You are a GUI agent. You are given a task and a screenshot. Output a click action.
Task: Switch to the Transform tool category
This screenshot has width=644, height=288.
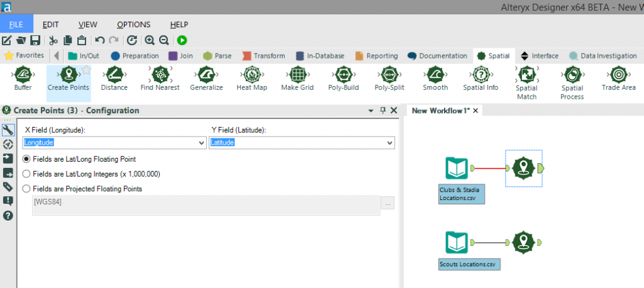(x=264, y=56)
